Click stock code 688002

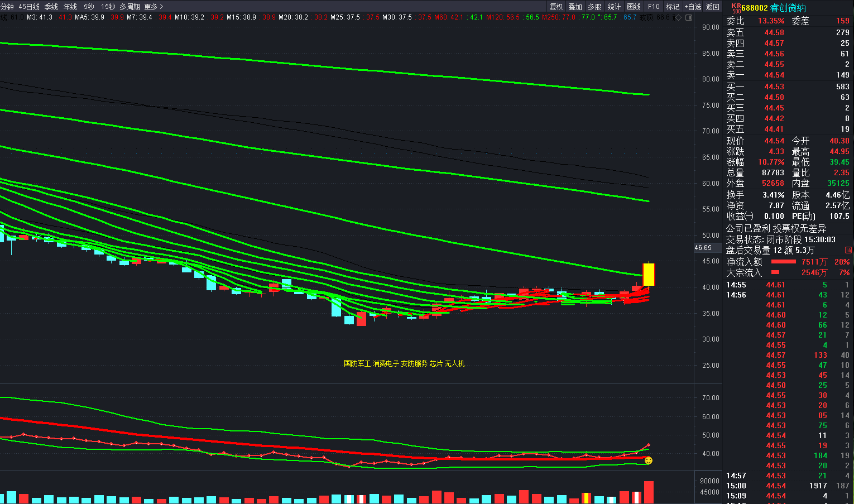(x=755, y=8)
